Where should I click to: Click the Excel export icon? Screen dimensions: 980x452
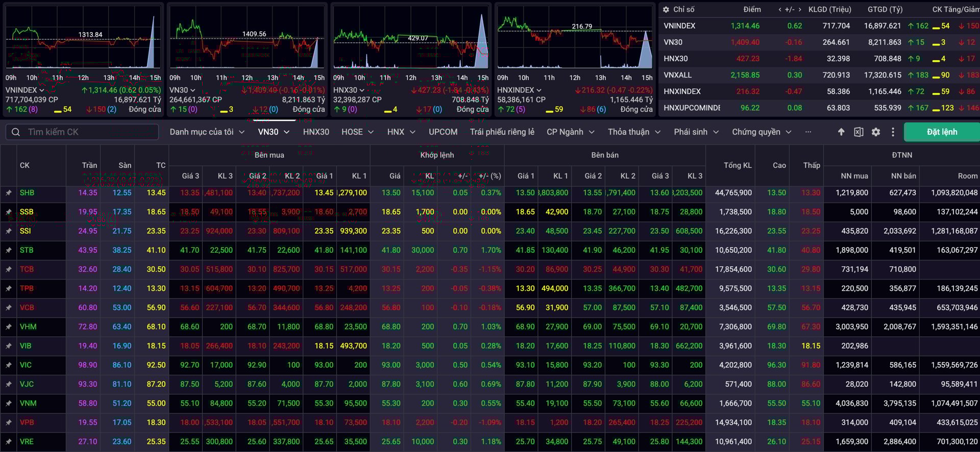tap(859, 132)
